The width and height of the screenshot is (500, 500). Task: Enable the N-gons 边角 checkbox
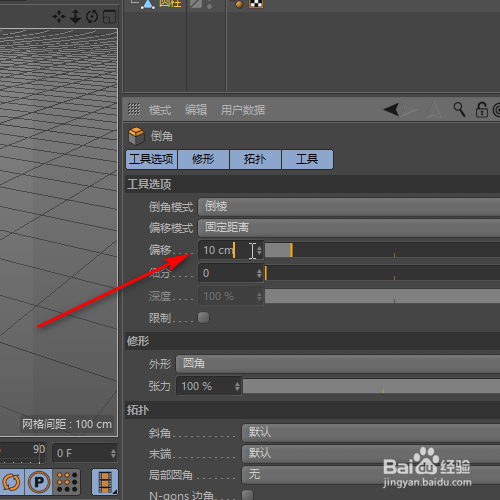tap(247, 495)
